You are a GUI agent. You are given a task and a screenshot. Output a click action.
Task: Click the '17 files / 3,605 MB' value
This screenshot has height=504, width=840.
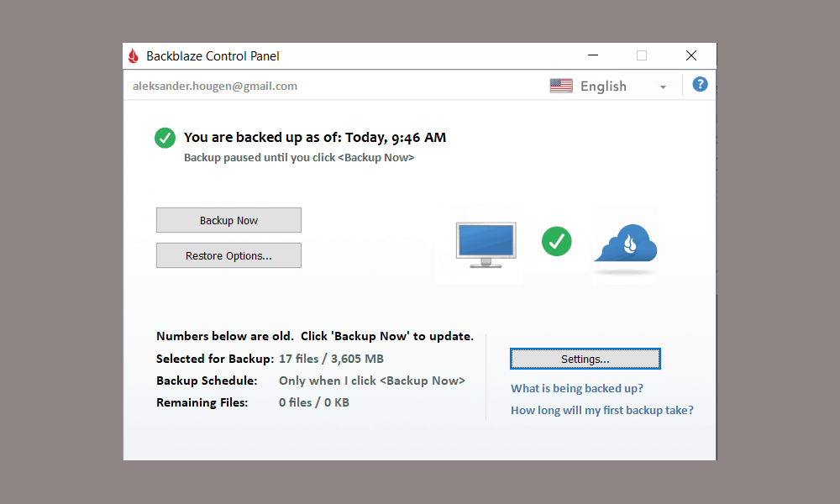[331, 359]
